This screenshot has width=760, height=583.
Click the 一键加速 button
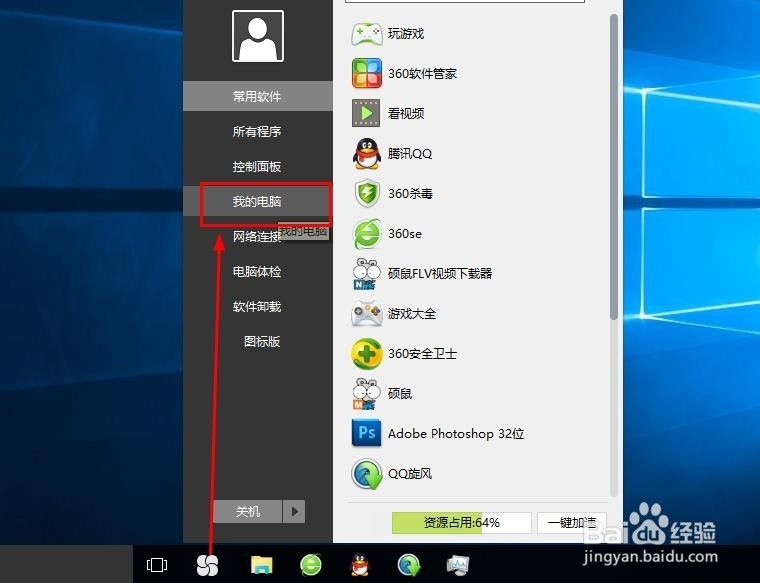pyautogui.click(x=572, y=523)
